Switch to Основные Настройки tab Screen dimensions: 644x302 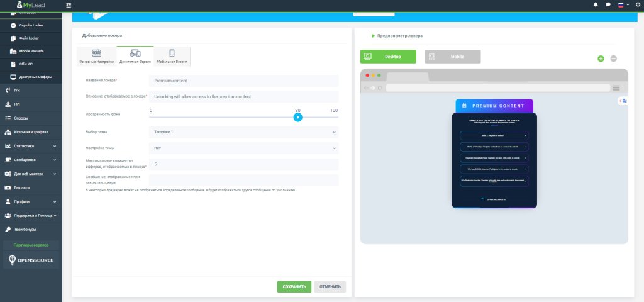pos(96,56)
